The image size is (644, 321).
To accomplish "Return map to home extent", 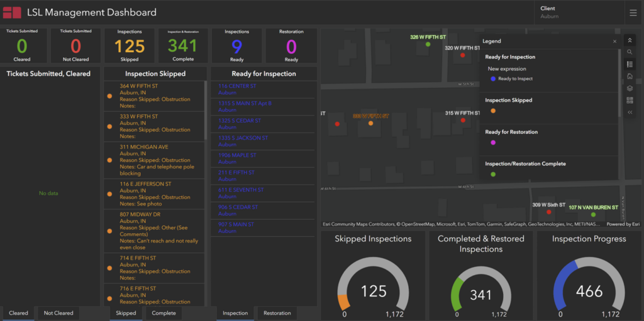I will pyautogui.click(x=630, y=77).
